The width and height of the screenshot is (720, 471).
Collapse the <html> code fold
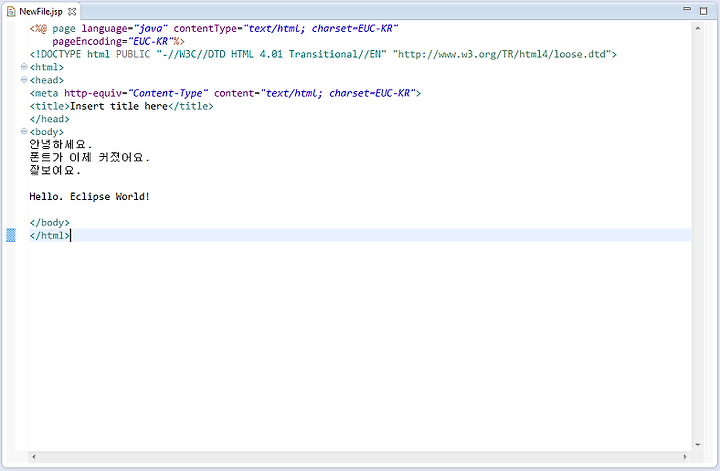coord(24,67)
